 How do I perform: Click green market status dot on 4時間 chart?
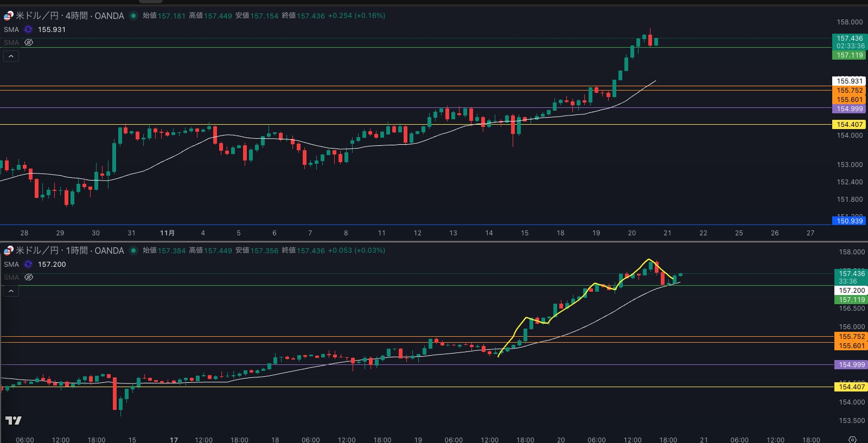(133, 16)
